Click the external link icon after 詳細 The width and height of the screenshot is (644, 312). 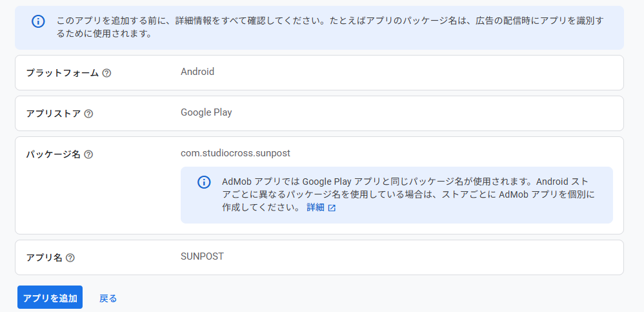332,208
